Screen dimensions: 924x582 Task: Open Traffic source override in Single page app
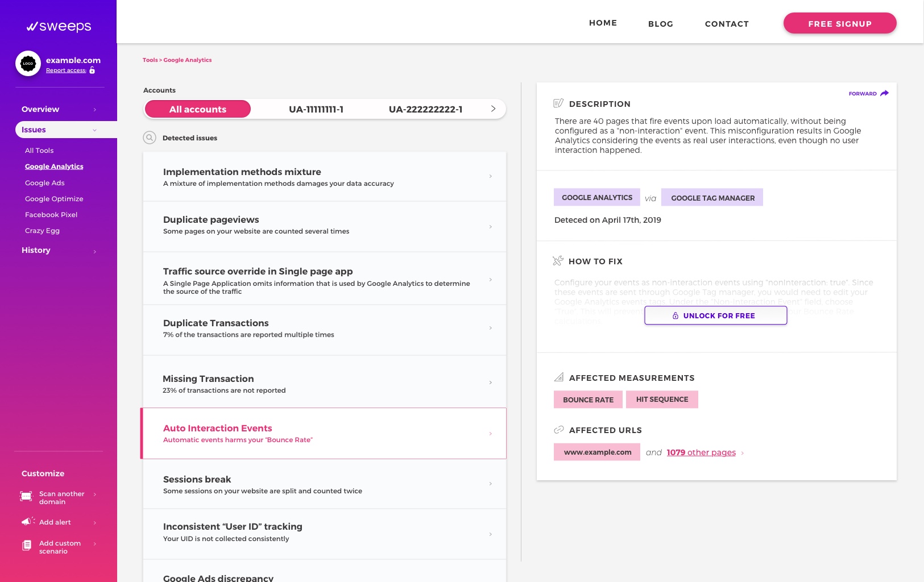point(325,279)
